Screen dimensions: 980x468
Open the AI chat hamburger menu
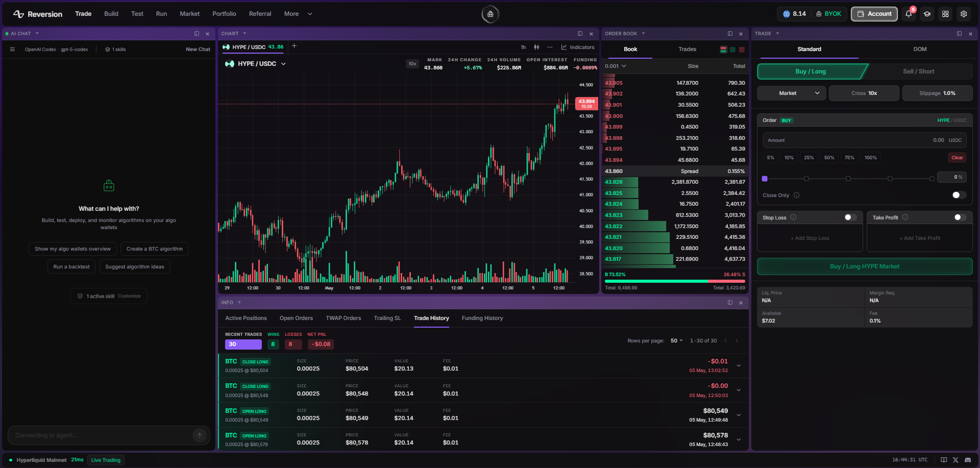coord(12,50)
